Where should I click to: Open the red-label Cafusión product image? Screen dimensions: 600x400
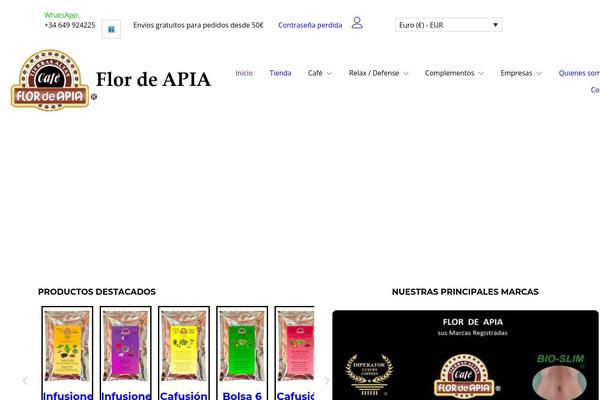click(x=296, y=346)
